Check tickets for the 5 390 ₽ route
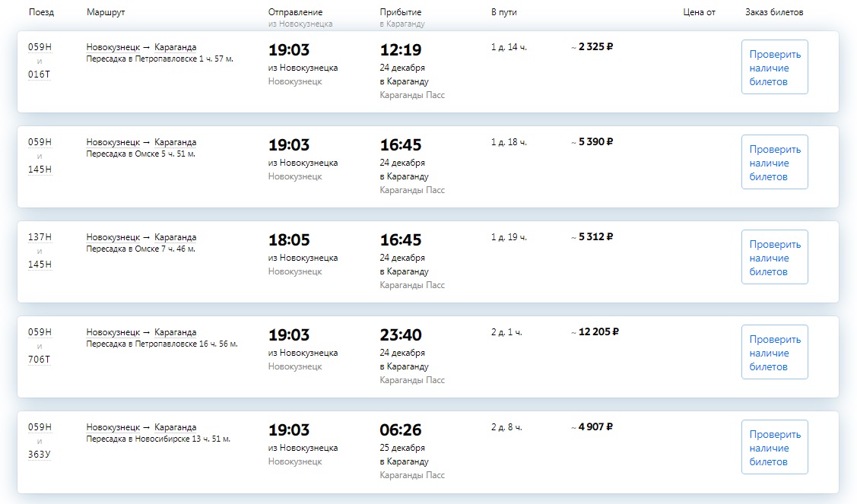This screenshot has width=857, height=504. (x=774, y=163)
